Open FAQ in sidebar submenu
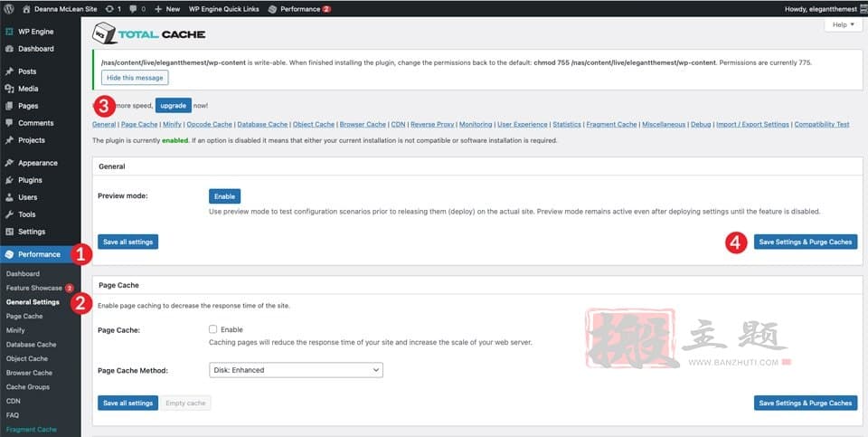868x437 pixels. tap(12, 415)
